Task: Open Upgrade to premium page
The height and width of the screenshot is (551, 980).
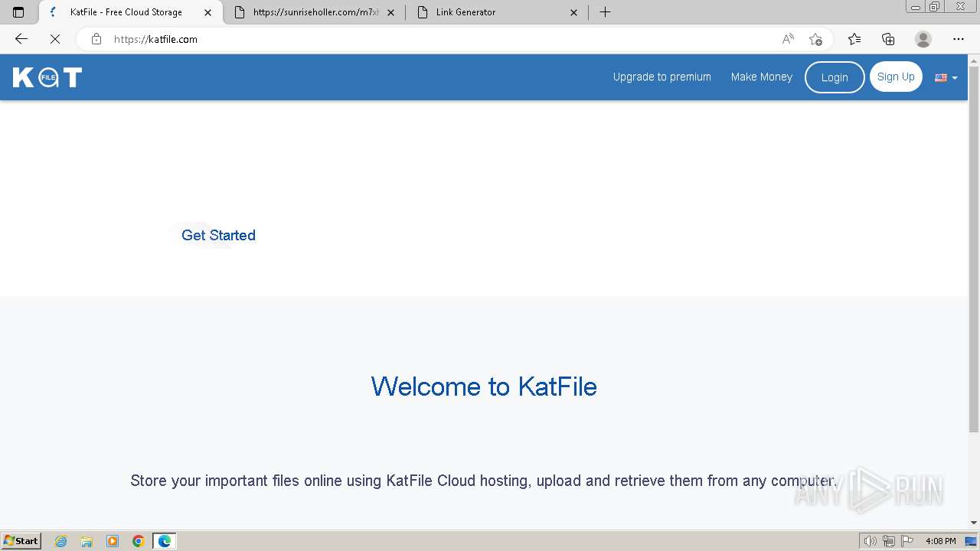Action: [662, 77]
